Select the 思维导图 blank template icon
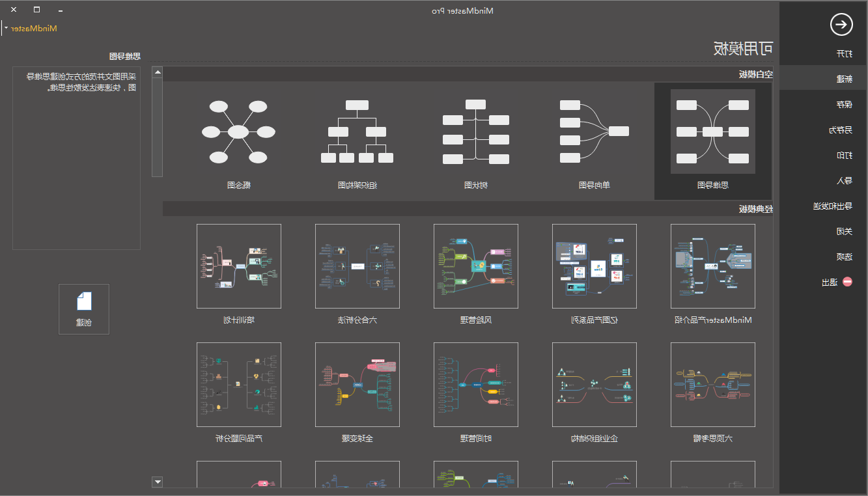868x496 pixels. point(713,131)
